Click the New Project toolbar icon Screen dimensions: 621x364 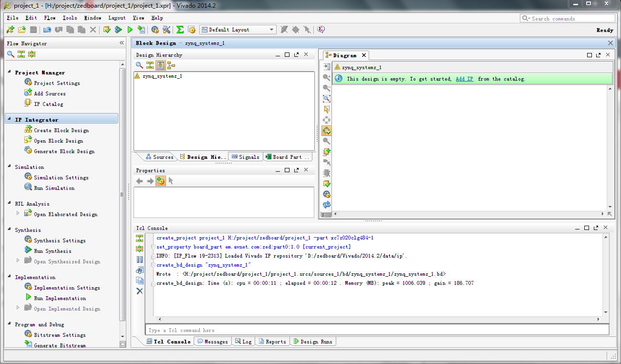coord(10,30)
